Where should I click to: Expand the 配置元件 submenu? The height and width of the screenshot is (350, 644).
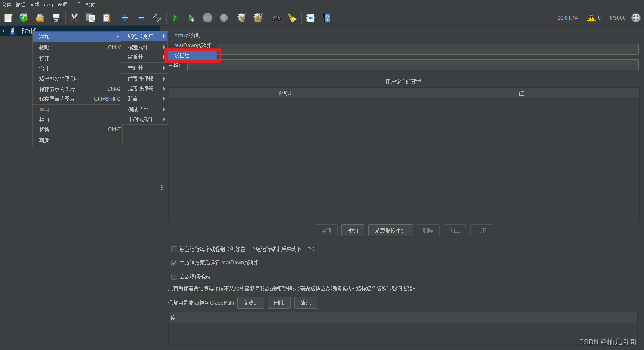pos(145,47)
